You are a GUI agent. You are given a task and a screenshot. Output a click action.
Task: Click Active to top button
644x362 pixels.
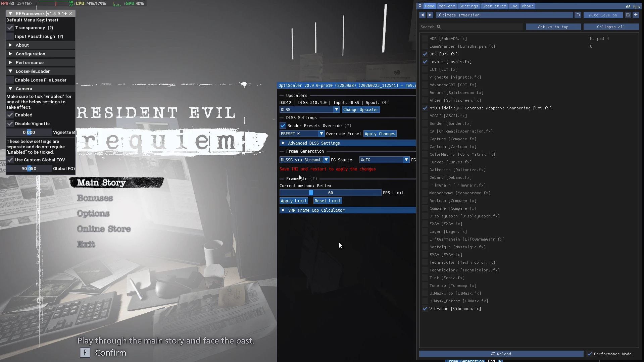tap(553, 27)
